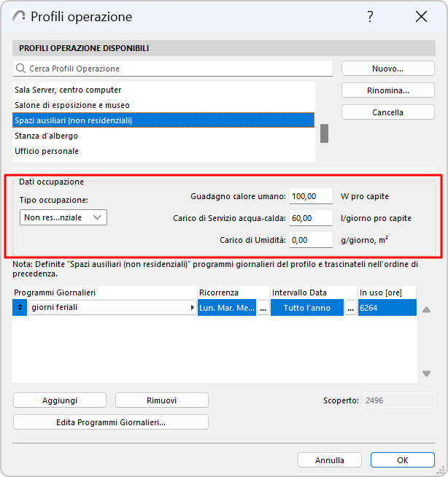Select Sala Server, centro computer profile
This screenshot has width=448, height=477.
68,90
